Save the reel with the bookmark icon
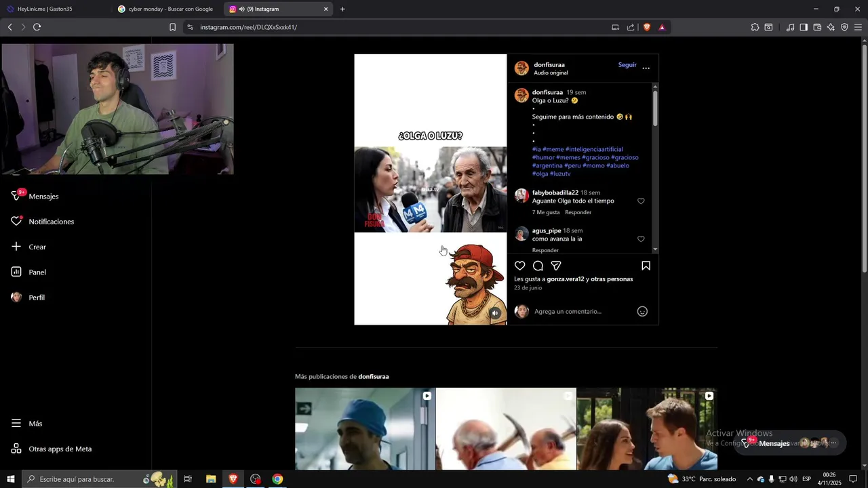The width and height of the screenshot is (868, 488). pos(646,266)
